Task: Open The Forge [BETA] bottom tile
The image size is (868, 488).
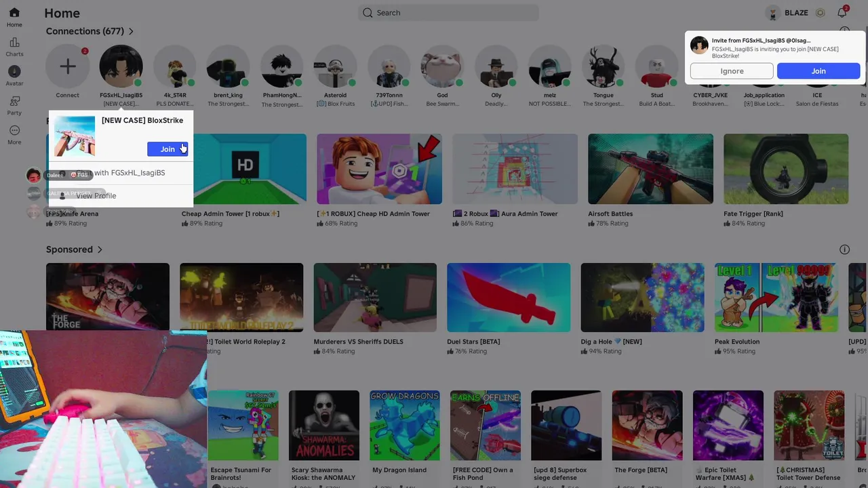Action: (x=647, y=426)
